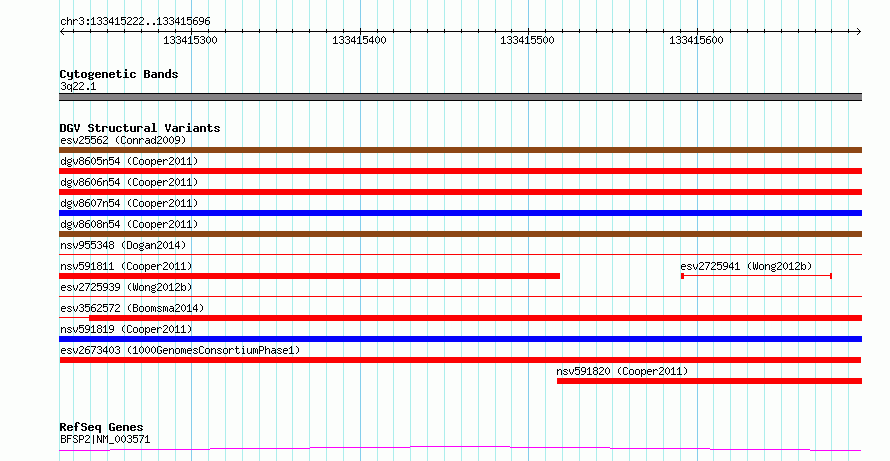This screenshot has width=890, height=461.
Task: Select the esv2673403 1000GenomesConsortiumPhase1 red bar
Action: coord(460,360)
